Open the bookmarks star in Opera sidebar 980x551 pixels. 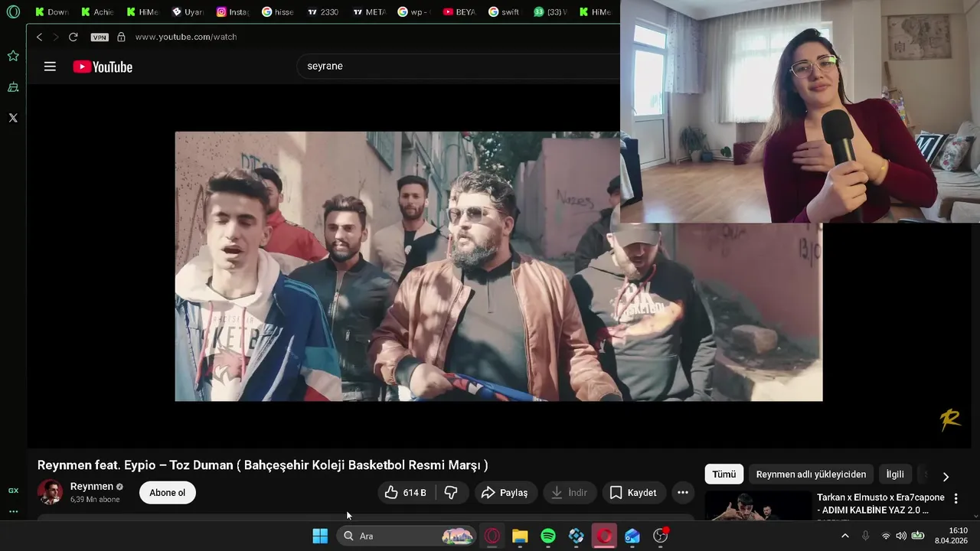pyautogui.click(x=13, y=56)
